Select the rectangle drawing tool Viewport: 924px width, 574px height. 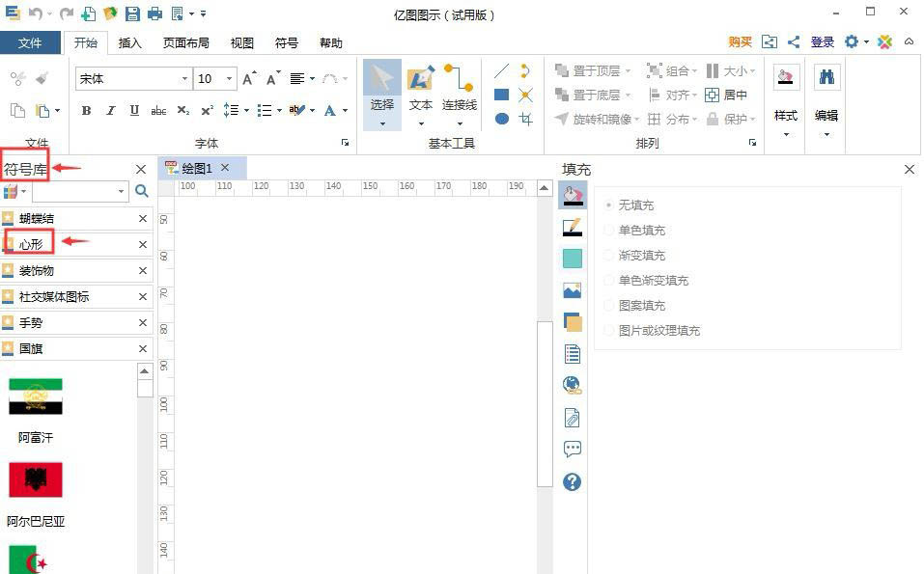(502, 95)
